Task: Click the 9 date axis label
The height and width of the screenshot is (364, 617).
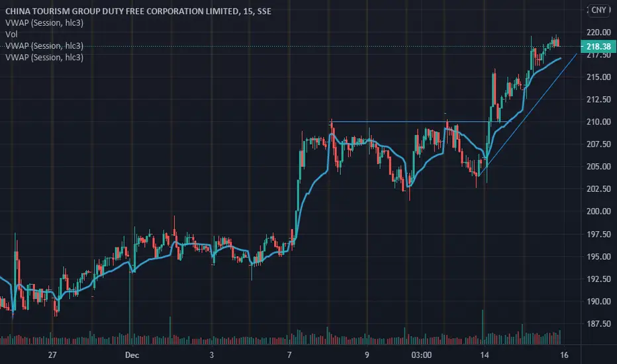Action: coord(367,355)
